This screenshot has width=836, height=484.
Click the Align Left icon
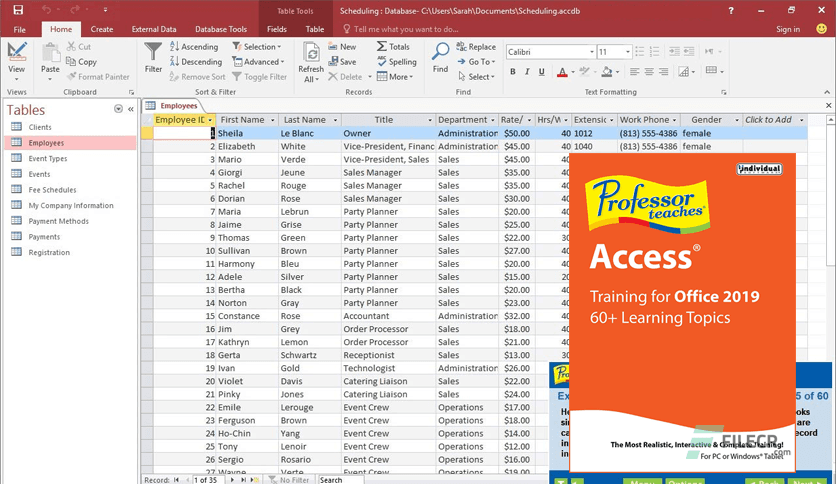634,71
